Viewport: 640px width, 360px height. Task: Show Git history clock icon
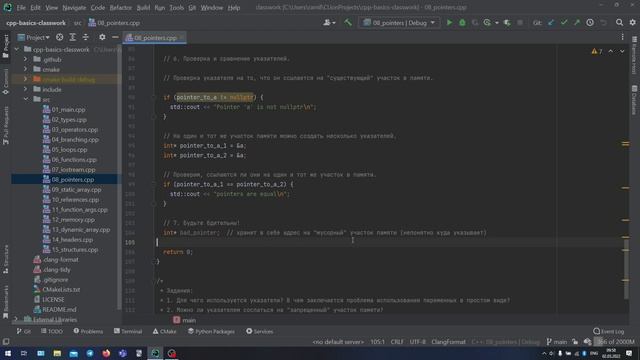pos(590,23)
